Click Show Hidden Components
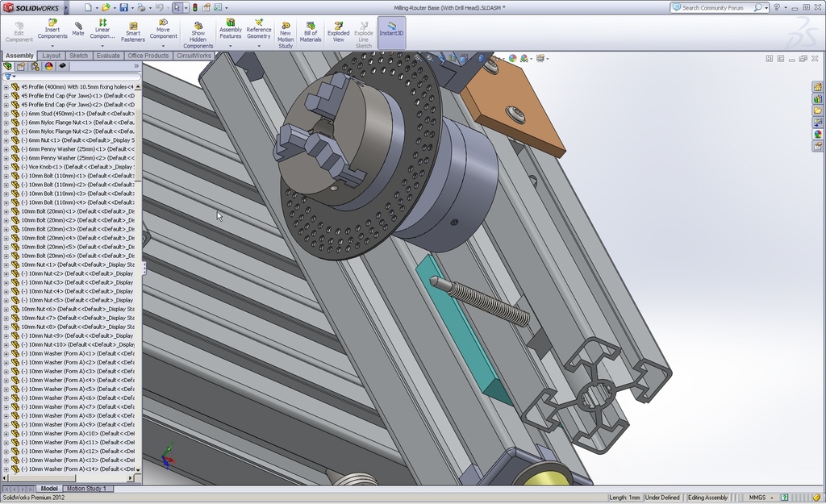The height and width of the screenshot is (504, 826). coord(198,34)
